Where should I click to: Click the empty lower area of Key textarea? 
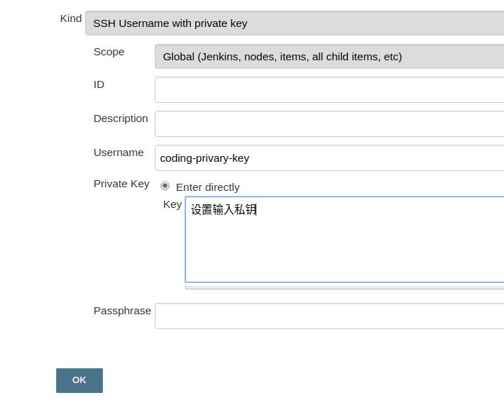coord(344,255)
